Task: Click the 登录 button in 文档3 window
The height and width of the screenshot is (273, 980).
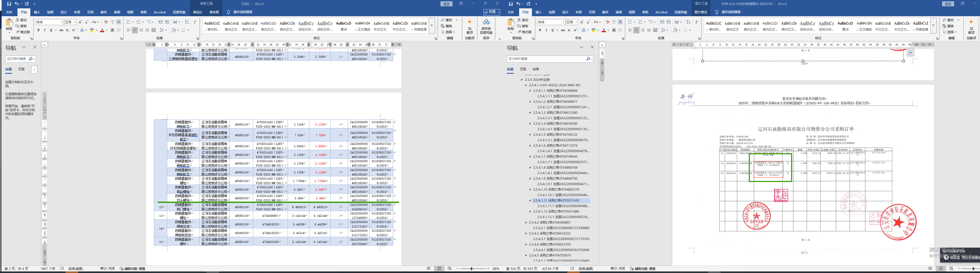Action: (x=446, y=4)
